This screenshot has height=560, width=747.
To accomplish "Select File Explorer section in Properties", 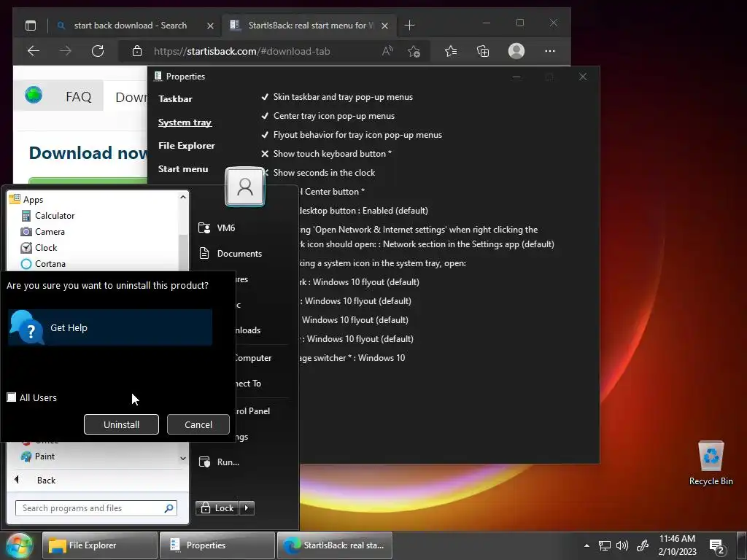I will (x=186, y=146).
